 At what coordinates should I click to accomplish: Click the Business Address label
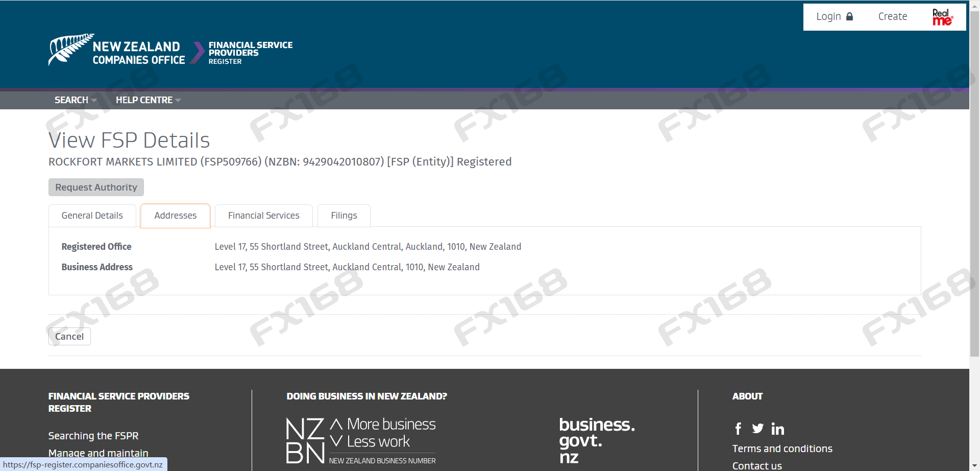click(x=97, y=267)
